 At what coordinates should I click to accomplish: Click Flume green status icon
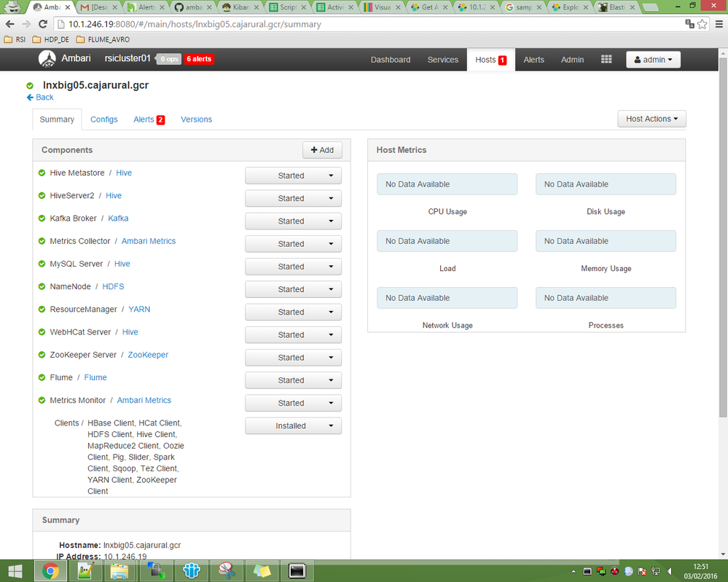tap(42, 377)
